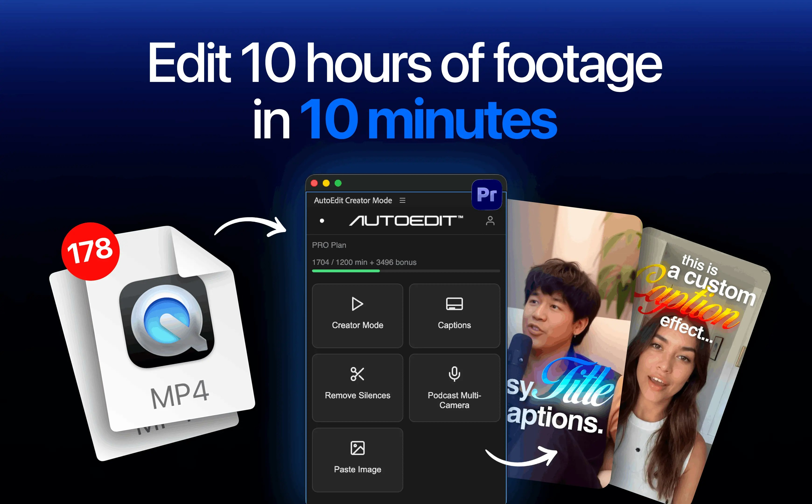The height and width of the screenshot is (504, 812).
Task: Open the Podcast Multi-Camera tile
Action: click(454, 388)
